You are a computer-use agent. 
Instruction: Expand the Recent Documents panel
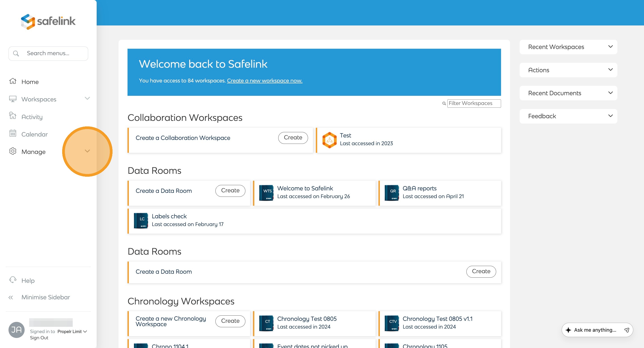click(x=610, y=93)
